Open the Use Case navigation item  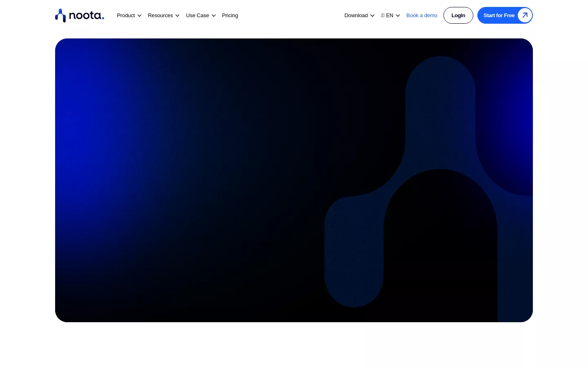tap(197, 15)
